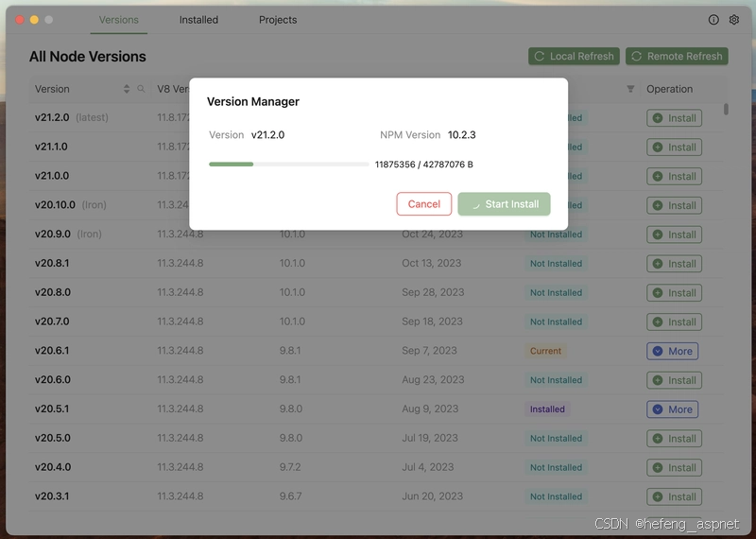
Task: Install node version v20.5.0
Action: [x=674, y=438]
